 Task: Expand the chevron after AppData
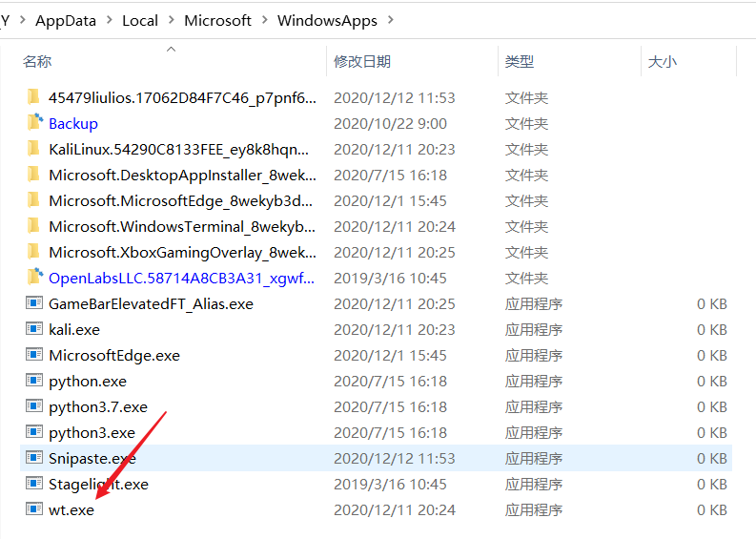pos(110,20)
